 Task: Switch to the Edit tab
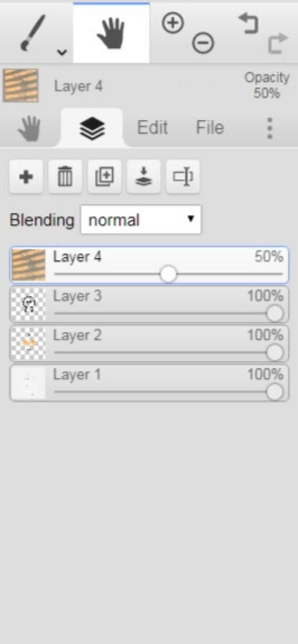pyautogui.click(x=152, y=127)
